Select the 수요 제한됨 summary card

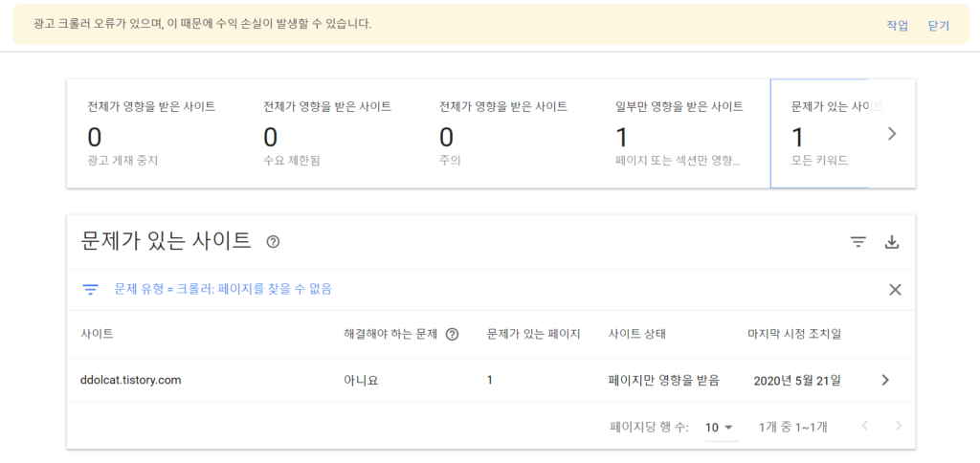328,134
